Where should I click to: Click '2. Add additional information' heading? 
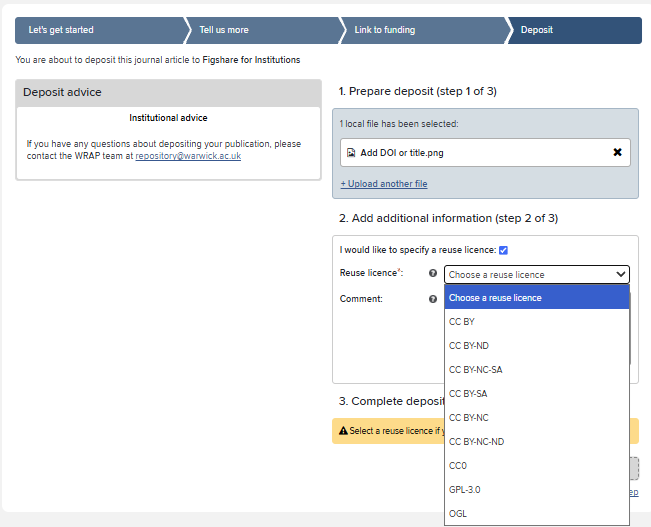448,218
